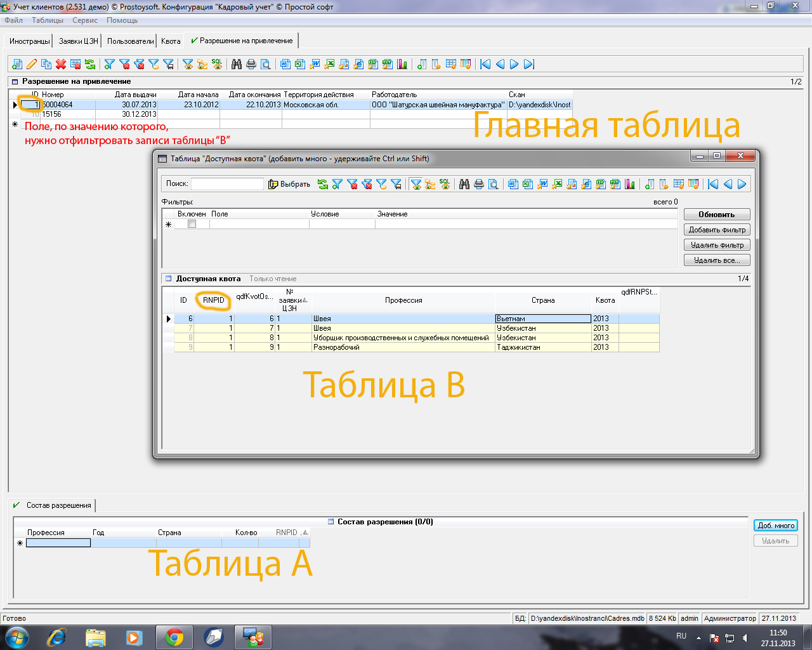Screen dimensions: 812x650
Task: Toggle the Включен filter checkbox
Action: click(x=192, y=224)
